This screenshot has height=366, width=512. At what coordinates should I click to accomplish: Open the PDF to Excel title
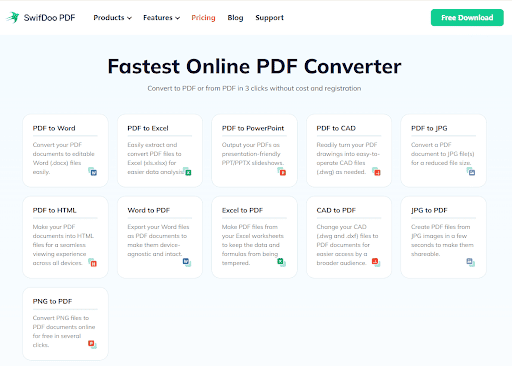tap(148, 128)
